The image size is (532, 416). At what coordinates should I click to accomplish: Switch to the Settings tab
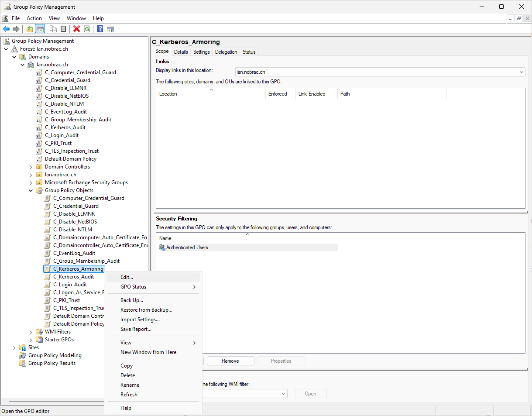point(202,52)
